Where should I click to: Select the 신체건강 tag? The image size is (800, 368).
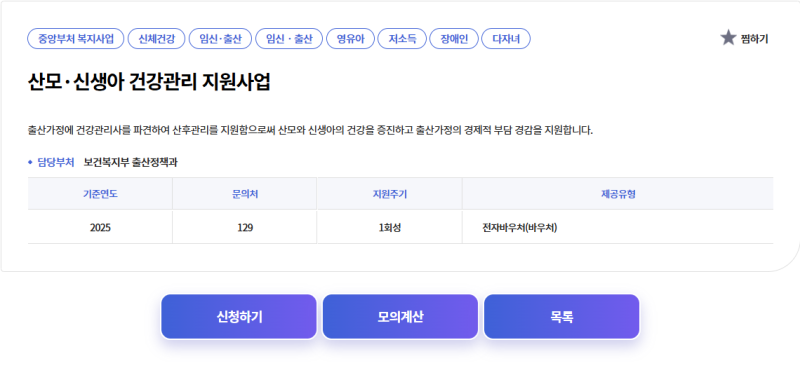[x=156, y=39]
